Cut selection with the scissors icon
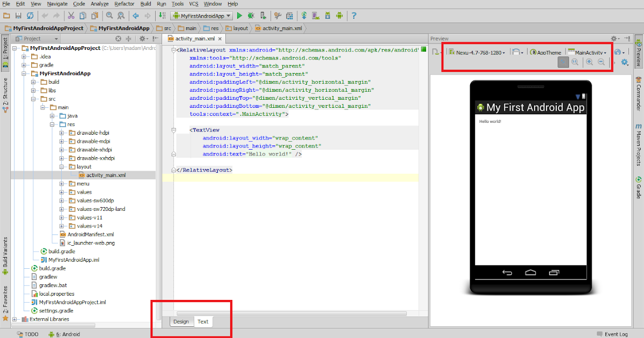Screen dimensions: 644x338 pyautogui.click(x=70, y=16)
